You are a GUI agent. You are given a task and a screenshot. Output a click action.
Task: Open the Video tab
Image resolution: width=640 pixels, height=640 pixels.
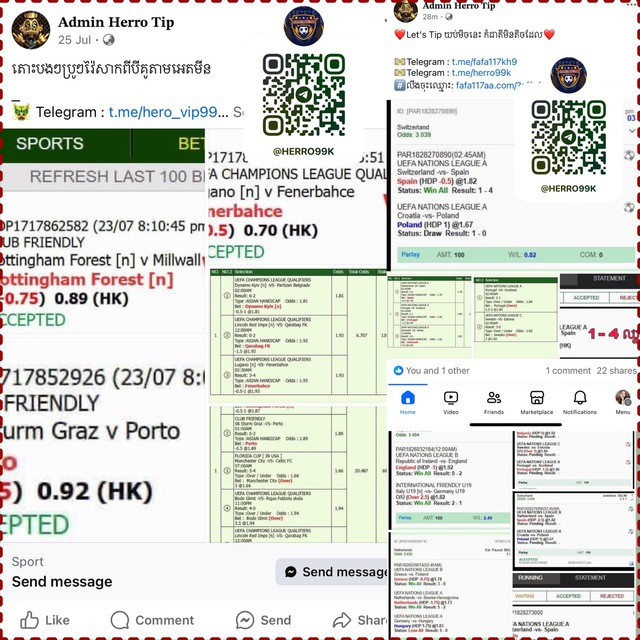tap(451, 402)
